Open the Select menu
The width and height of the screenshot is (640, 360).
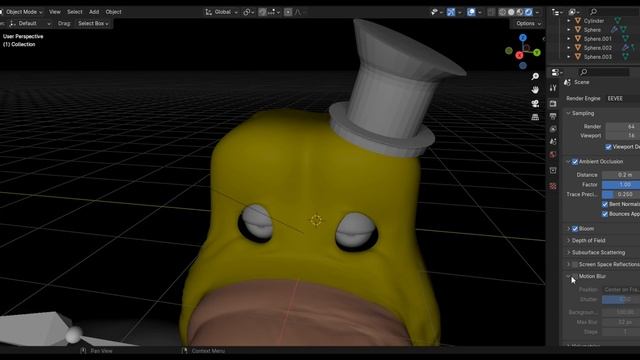click(74, 12)
